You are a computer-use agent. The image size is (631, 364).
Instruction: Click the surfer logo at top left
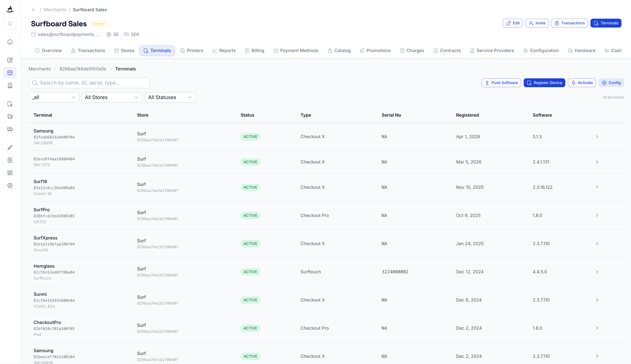click(10, 9)
